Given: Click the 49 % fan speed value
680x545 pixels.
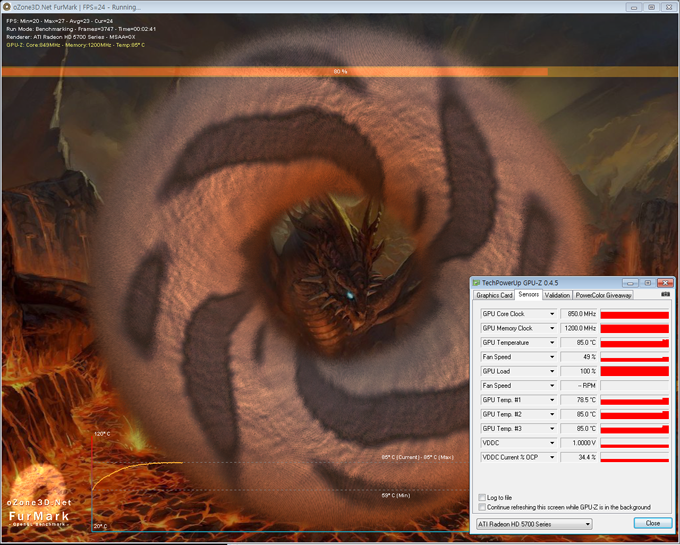Looking at the screenshot, I should tap(579, 357).
